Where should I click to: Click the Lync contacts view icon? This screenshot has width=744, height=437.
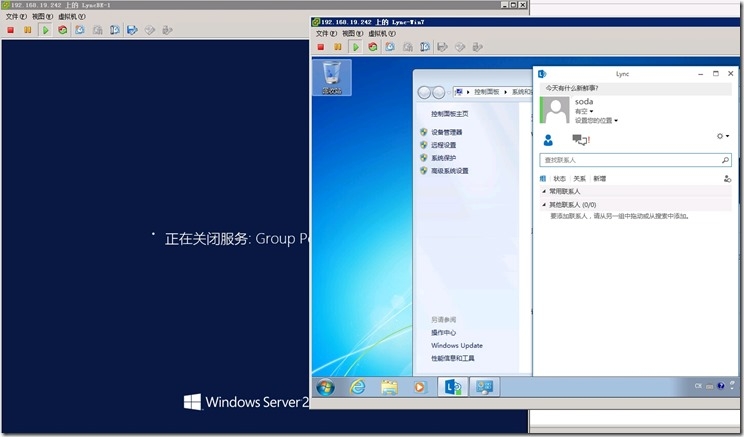[x=548, y=139]
